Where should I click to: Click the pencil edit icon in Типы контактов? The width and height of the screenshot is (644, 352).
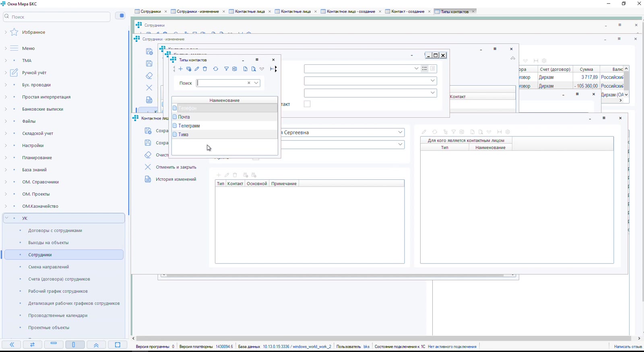click(197, 69)
